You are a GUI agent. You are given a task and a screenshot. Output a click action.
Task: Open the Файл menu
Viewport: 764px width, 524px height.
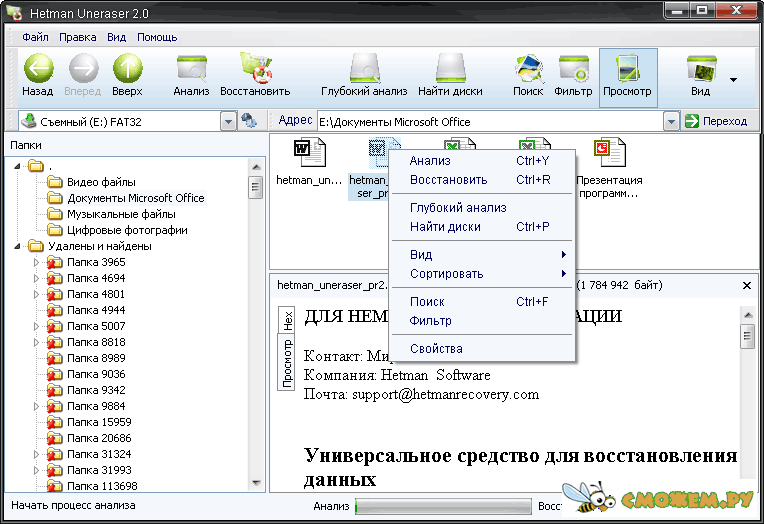pos(35,37)
